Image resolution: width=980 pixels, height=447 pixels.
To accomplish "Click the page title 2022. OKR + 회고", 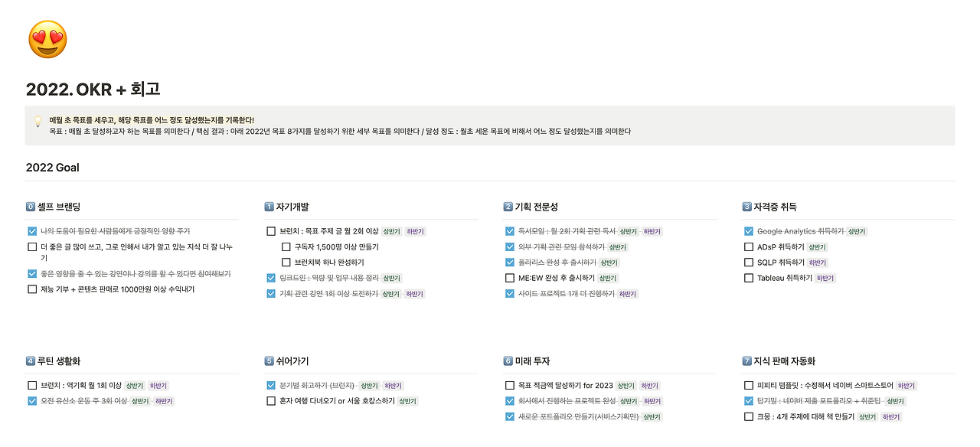I will pyautogui.click(x=93, y=89).
